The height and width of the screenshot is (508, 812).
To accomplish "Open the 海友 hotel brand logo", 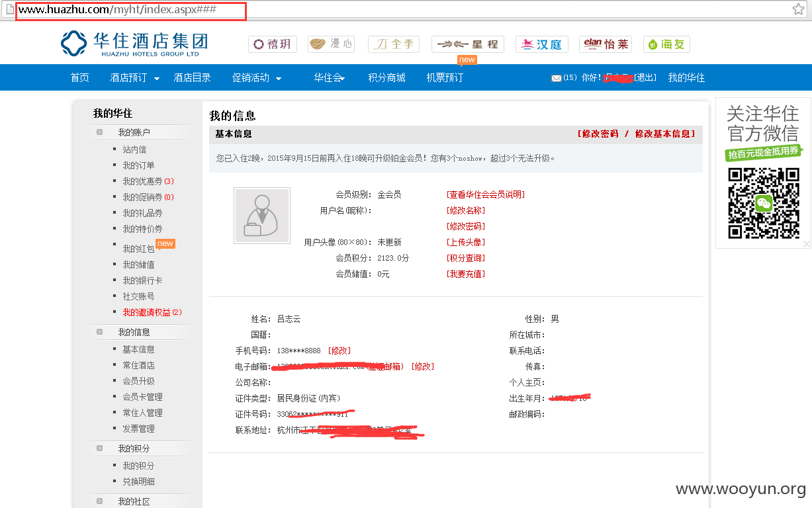I will point(666,44).
